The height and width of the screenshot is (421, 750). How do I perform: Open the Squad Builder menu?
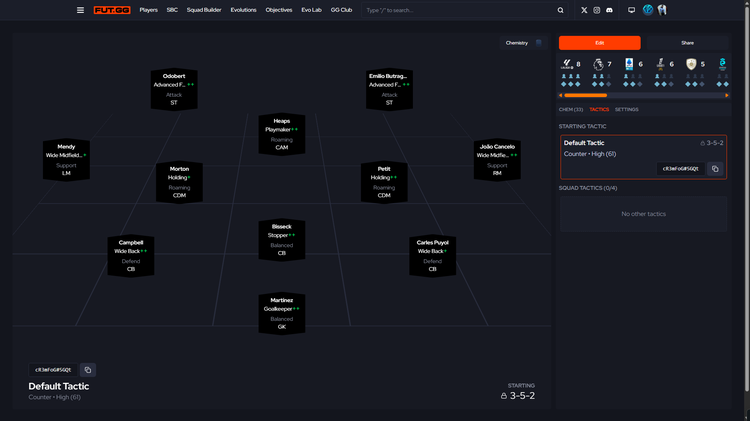204,10
